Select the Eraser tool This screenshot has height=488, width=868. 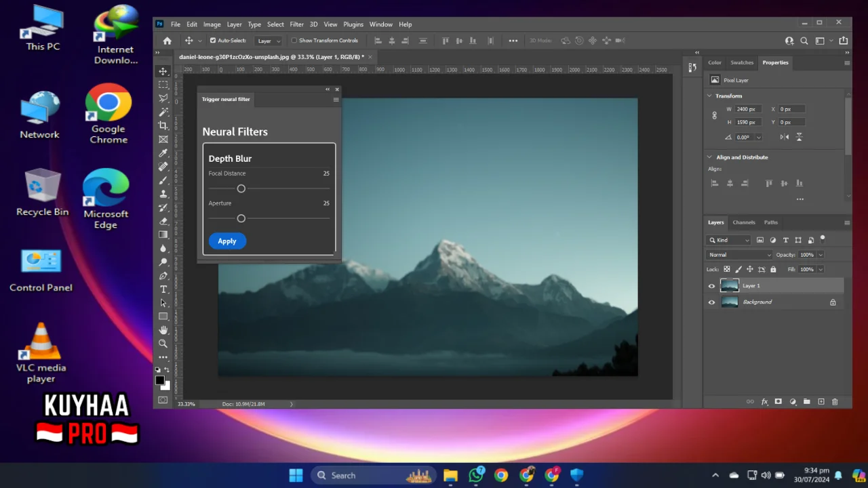point(163,221)
